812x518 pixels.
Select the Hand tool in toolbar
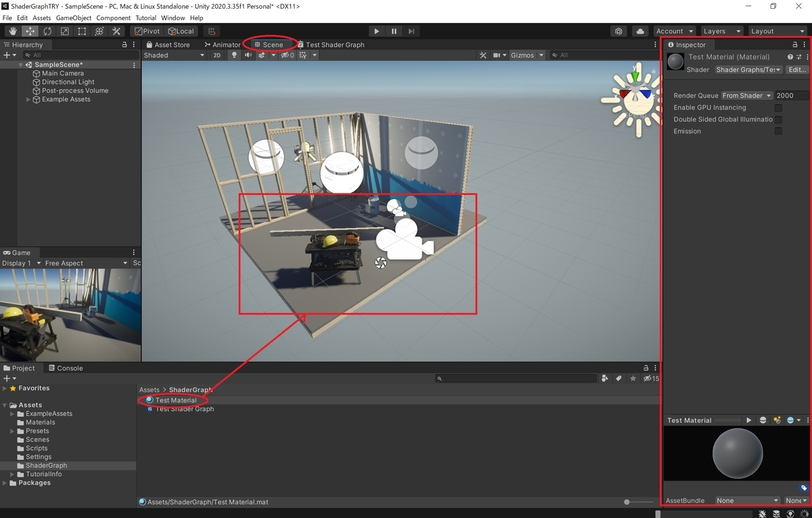pyautogui.click(x=13, y=31)
